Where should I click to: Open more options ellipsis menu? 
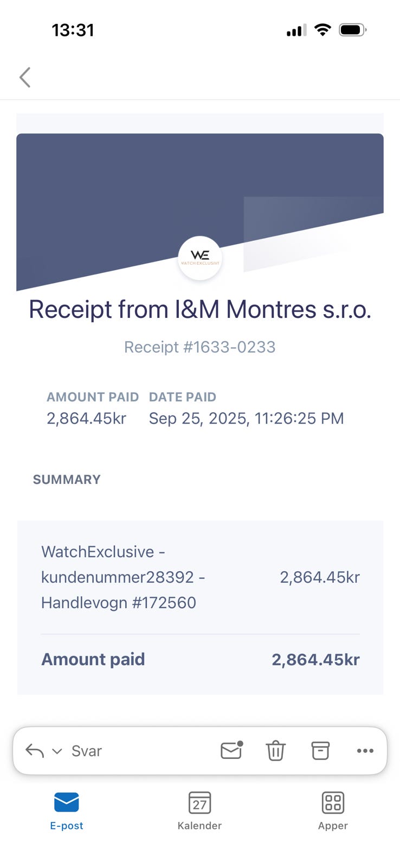pos(365,751)
